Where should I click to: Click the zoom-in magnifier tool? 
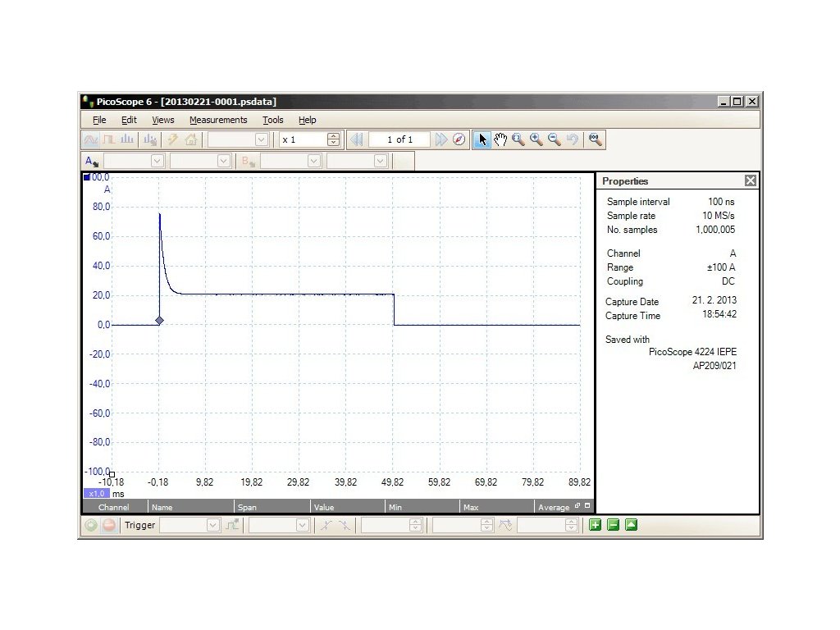click(536, 139)
